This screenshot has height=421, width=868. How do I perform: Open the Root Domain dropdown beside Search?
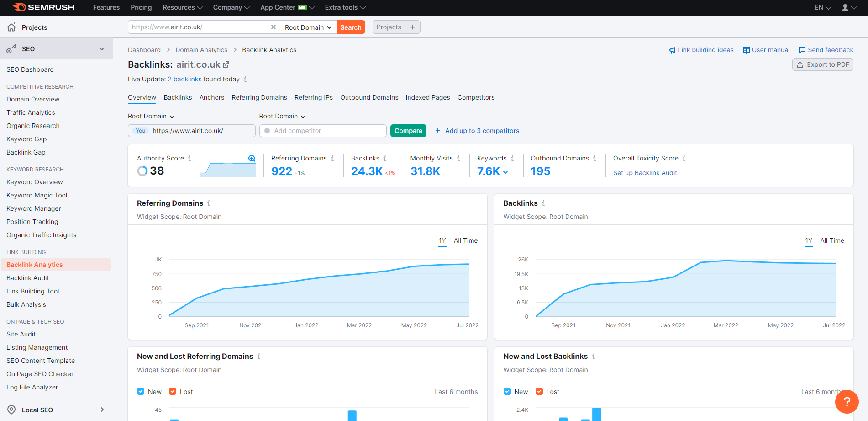point(308,27)
